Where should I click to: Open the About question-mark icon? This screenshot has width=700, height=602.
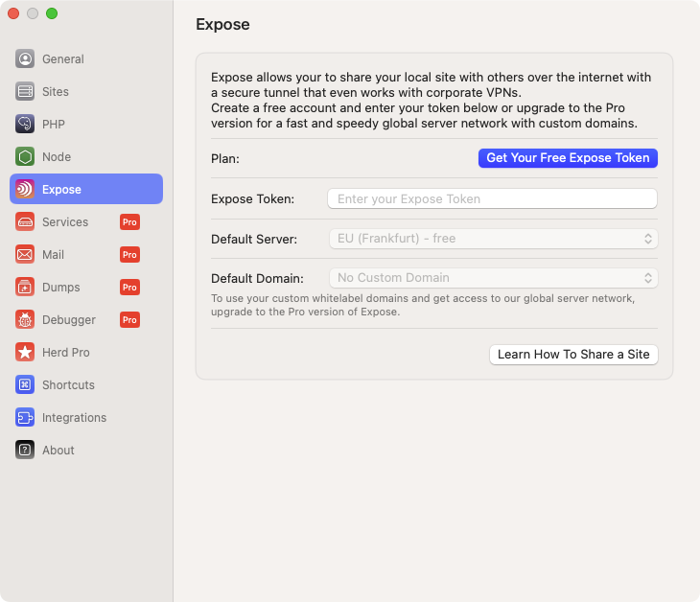click(x=25, y=450)
